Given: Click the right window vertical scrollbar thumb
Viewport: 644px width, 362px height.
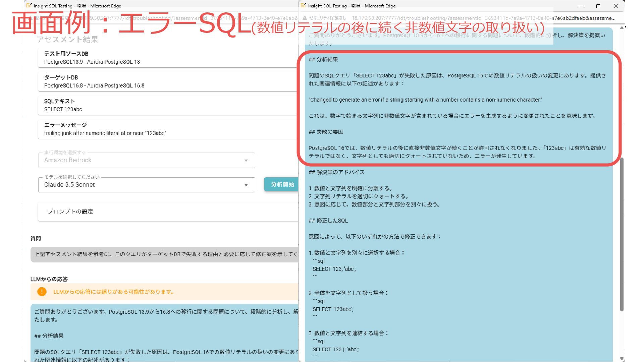Looking at the screenshot, I should (622, 235).
